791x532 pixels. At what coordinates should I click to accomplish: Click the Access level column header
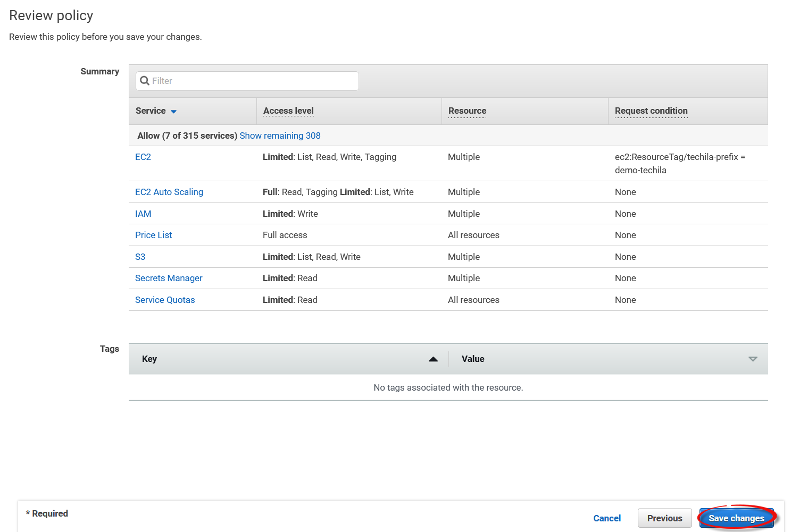pos(288,111)
